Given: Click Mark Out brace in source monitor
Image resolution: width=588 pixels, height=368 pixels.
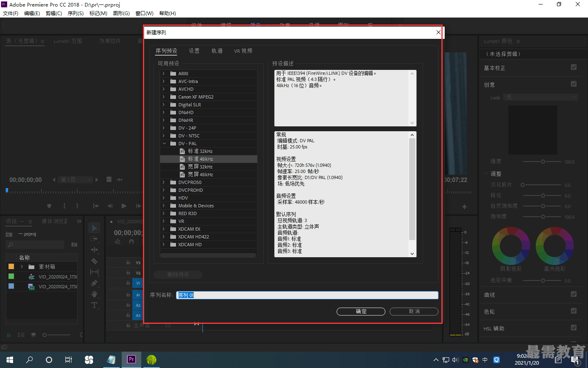Looking at the screenshot, I should tap(77, 206).
